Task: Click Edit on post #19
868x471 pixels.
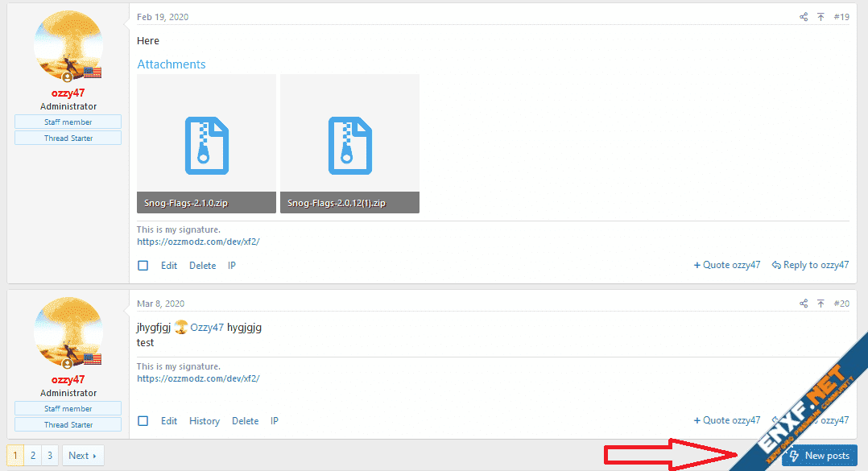Action: point(169,266)
